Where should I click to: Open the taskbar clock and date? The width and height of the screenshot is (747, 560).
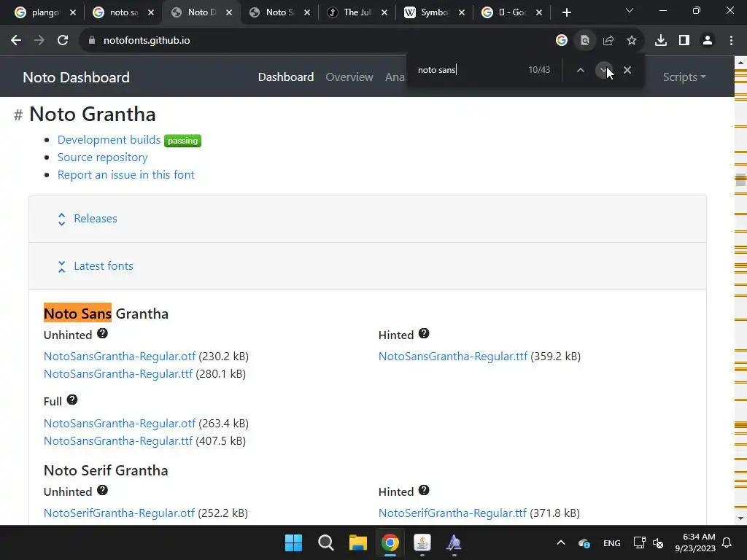pyautogui.click(x=695, y=542)
